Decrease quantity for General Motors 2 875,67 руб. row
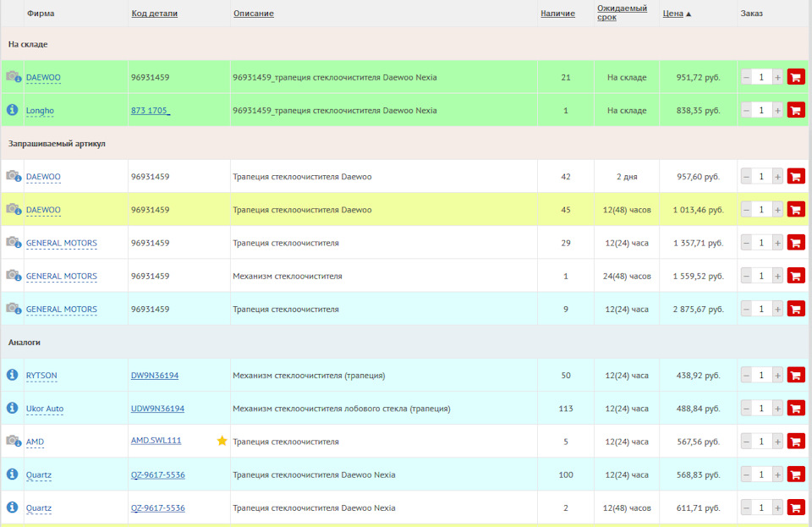The height and width of the screenshot is (527, 812). pos(746,309)
